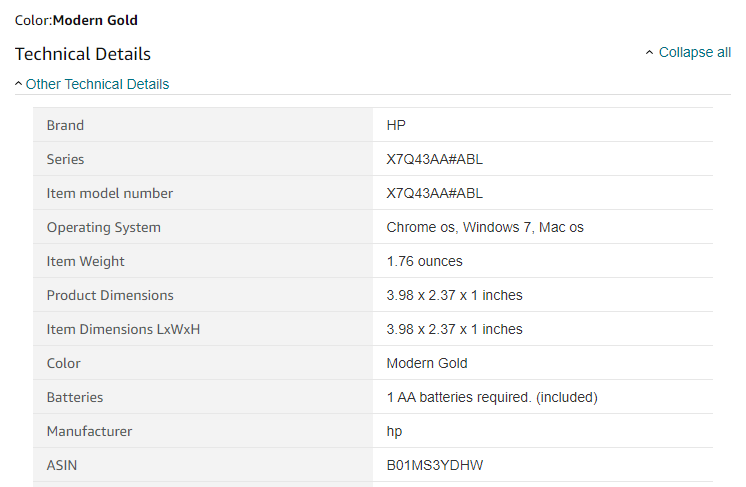The image size is (746, 487).
Task: Select the Item model number label
Action: pos(109,193)
